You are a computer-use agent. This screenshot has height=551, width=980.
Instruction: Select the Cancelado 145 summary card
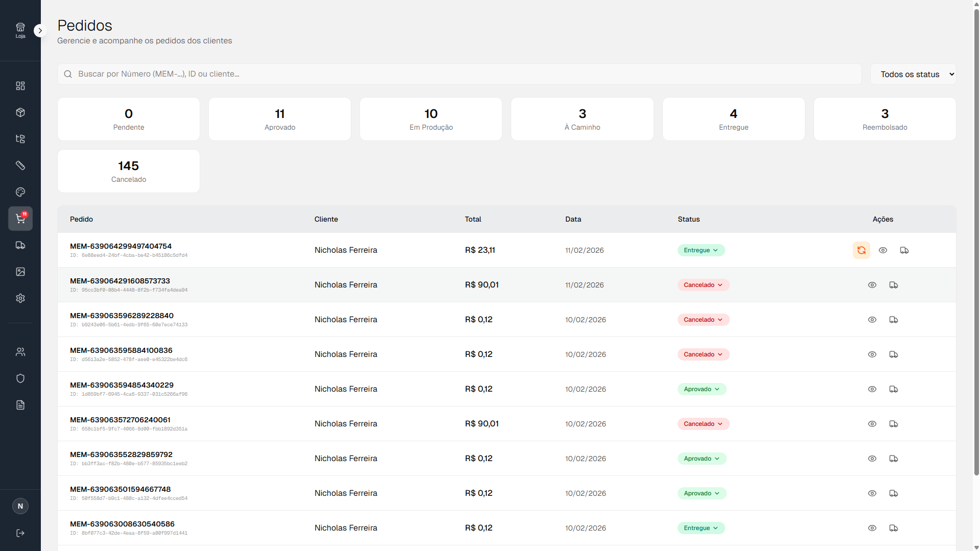[x=129, y=171]
